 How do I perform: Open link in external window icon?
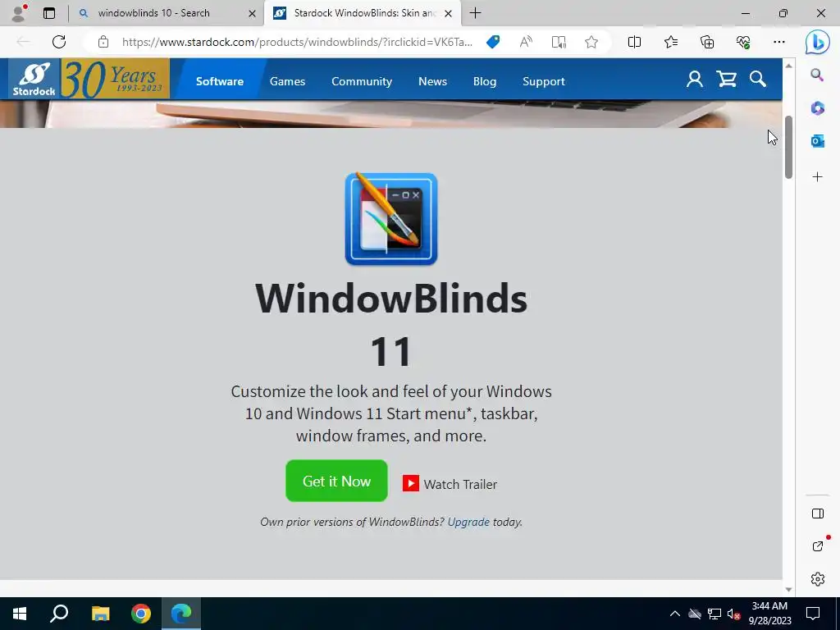click(818, 546)
